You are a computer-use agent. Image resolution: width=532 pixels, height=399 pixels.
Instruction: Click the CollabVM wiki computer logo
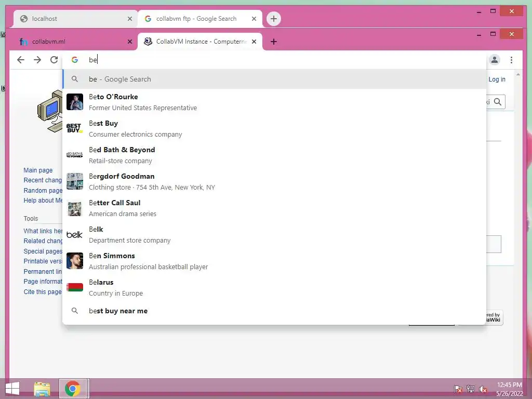50,111
